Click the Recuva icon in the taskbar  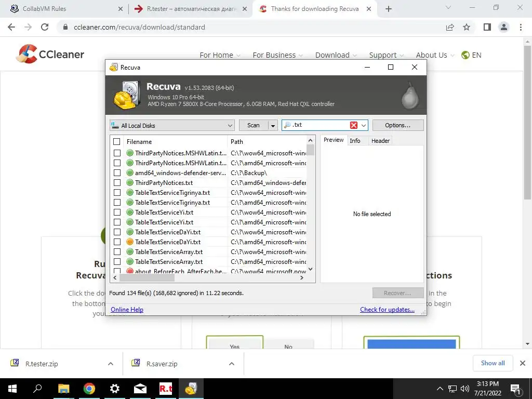coord(191,389)
